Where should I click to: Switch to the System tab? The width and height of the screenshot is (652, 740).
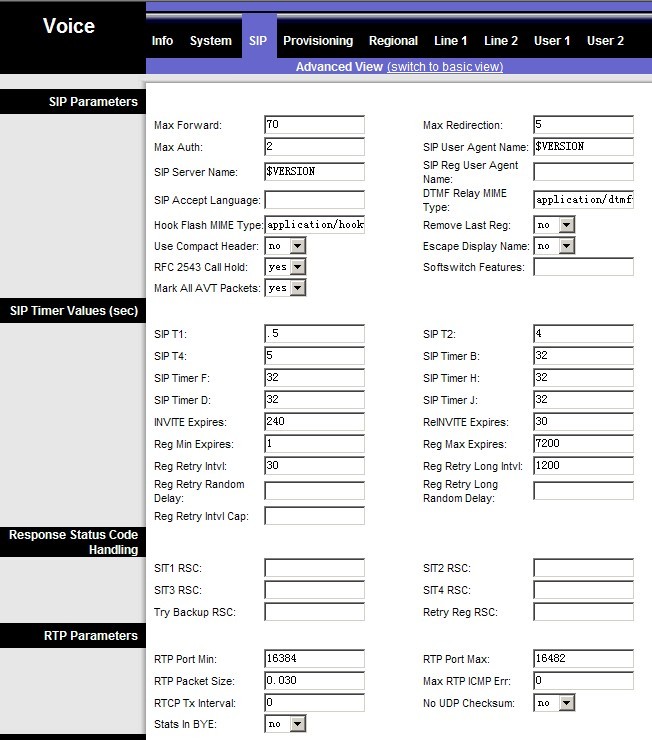coord(210,41)
